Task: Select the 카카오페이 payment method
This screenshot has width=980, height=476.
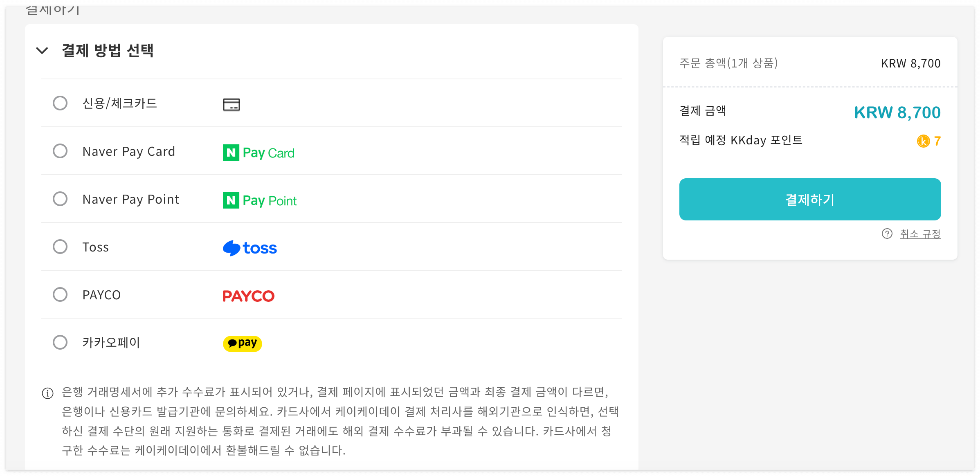Action: 60,342
